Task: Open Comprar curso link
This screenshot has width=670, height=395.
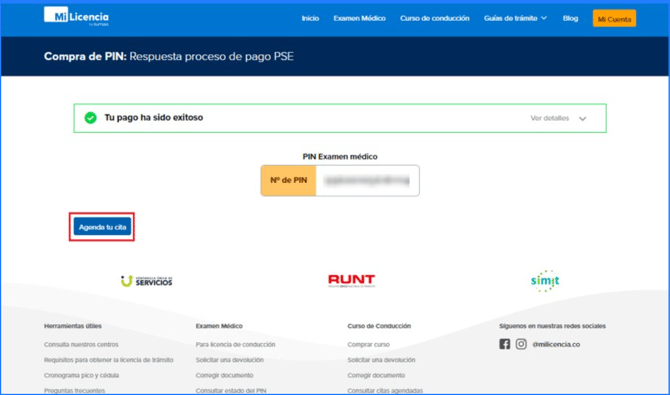Action: [368, 345]
